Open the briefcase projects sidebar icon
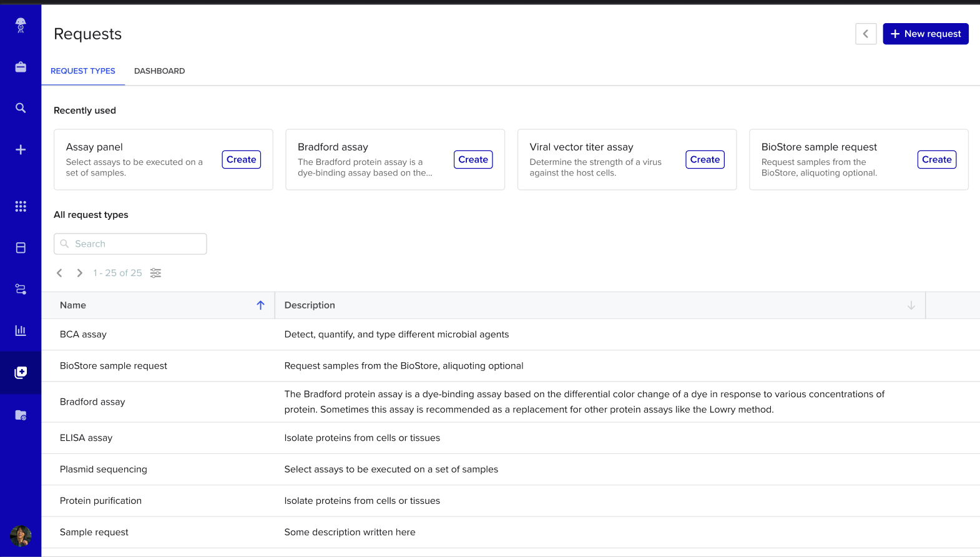980x557 pixels. (x=21, y=67)
